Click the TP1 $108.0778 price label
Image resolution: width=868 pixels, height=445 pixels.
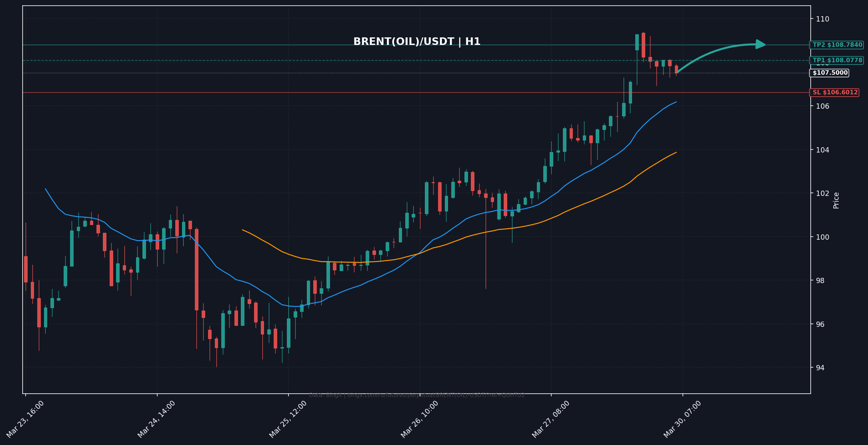coord(837,60)
